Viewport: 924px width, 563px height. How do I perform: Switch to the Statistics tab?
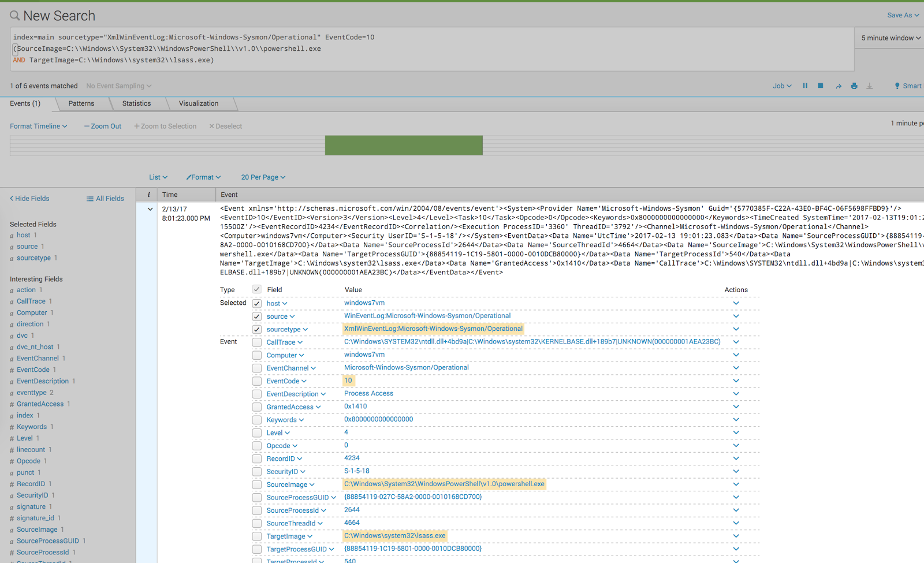point(136,103)
